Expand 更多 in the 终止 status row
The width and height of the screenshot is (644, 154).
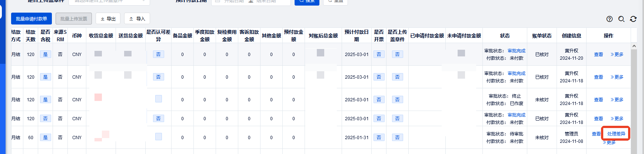(x=617, y=100)
